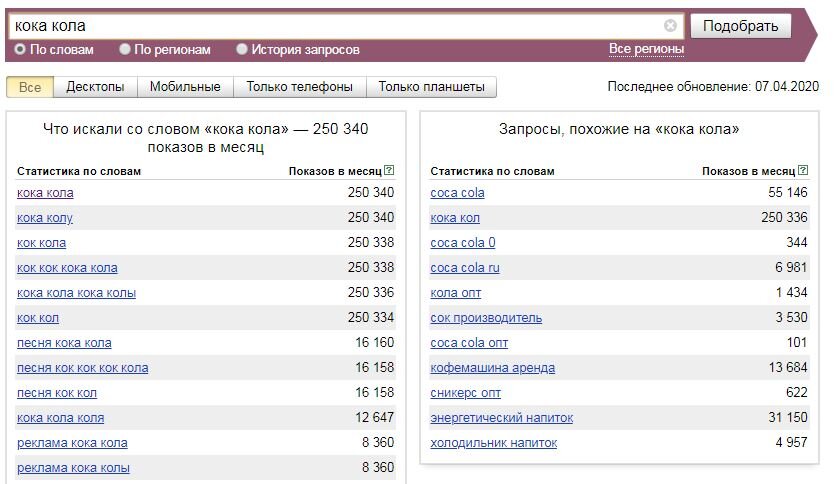Open the 'песня кока кола' link
839x484 pixels.
64,343
